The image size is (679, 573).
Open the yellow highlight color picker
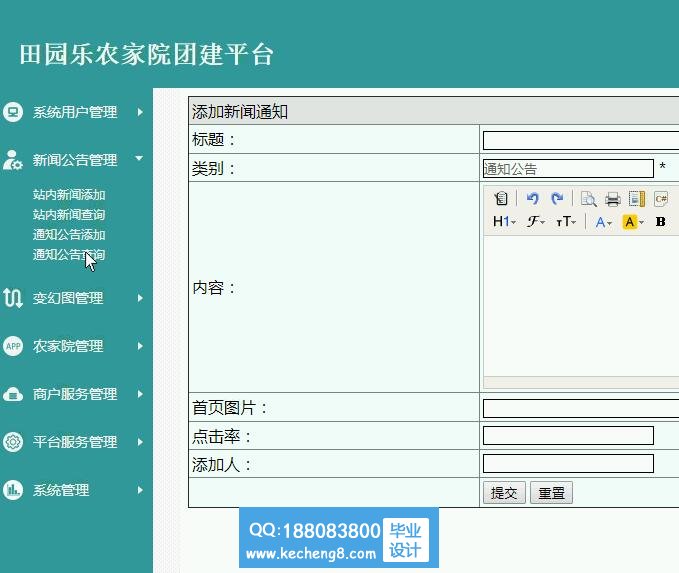pos(633,222)
